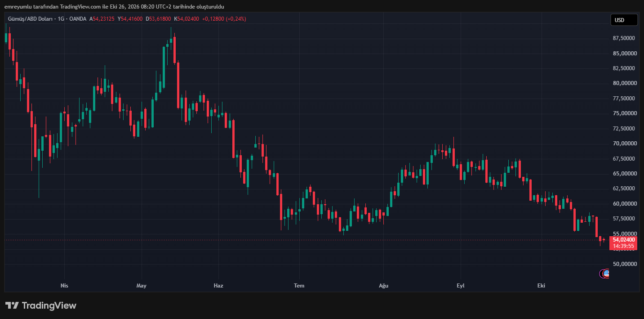
Task: Click the open value 54,23125
Action: pos(103,19)
